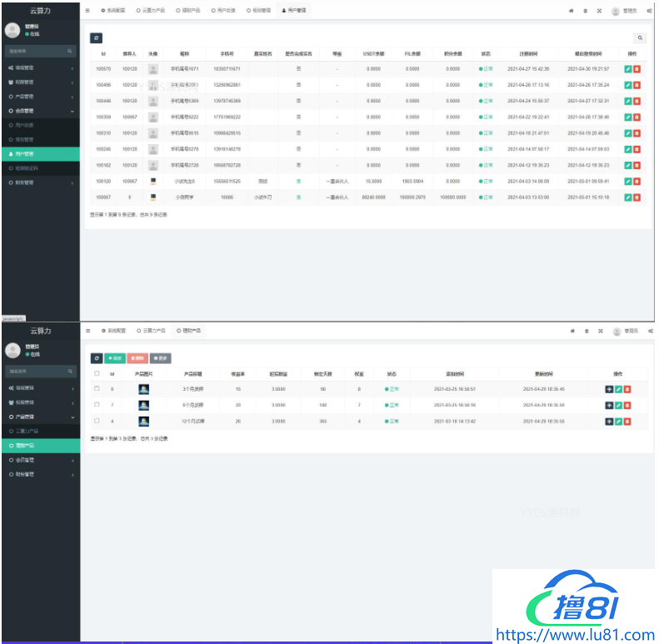
Task: Toggle the hamburger menu in the upper header
Action: click(88, 11)
